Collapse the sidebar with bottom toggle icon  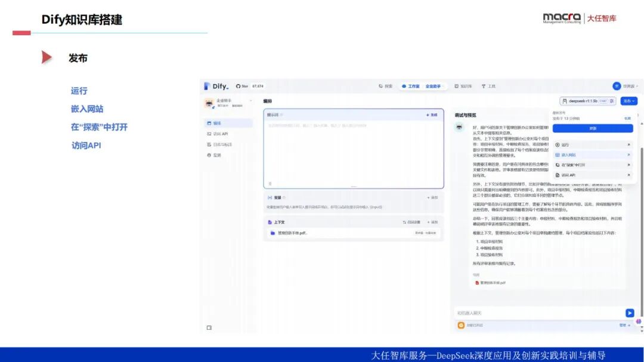209,327
